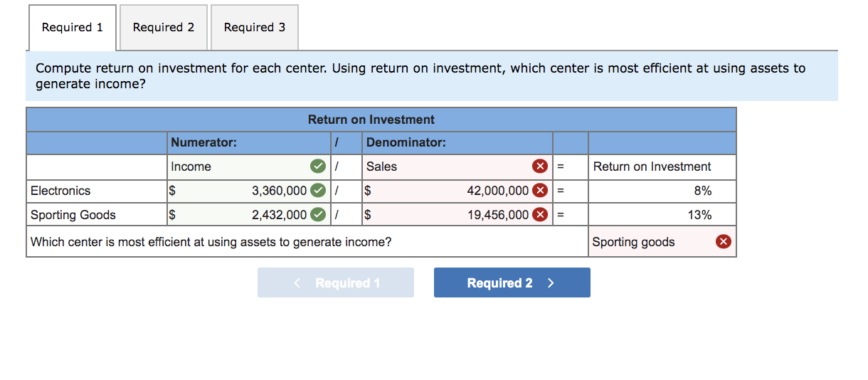Switch to the Required 3 tab
This screenshot has width=868, height=380.
(255, 27)
